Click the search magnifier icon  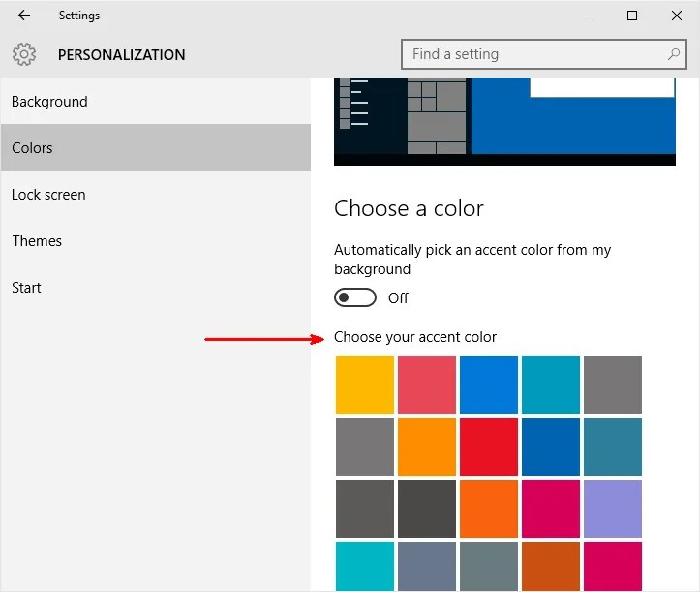[x=673, y=54]
